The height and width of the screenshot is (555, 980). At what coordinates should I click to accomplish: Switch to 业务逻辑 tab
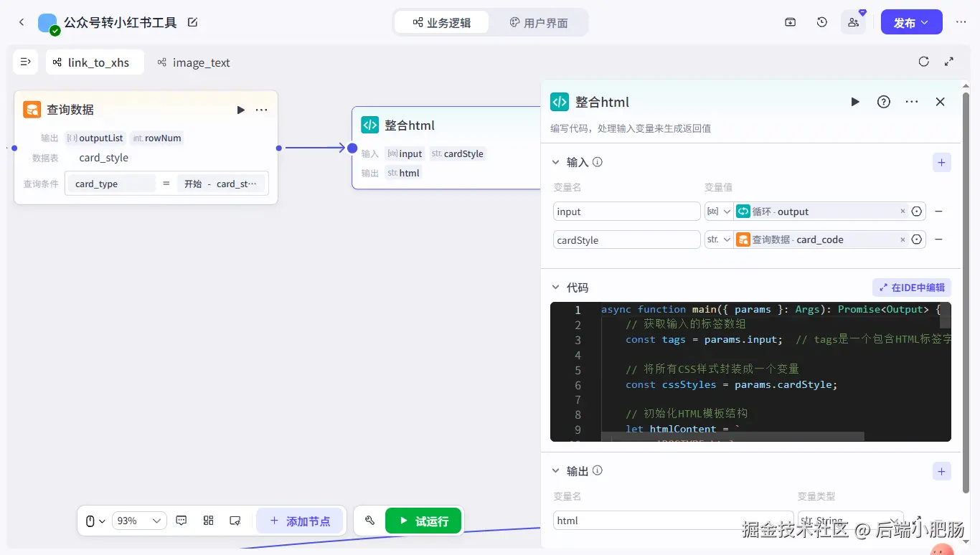(x=442, y=22)
